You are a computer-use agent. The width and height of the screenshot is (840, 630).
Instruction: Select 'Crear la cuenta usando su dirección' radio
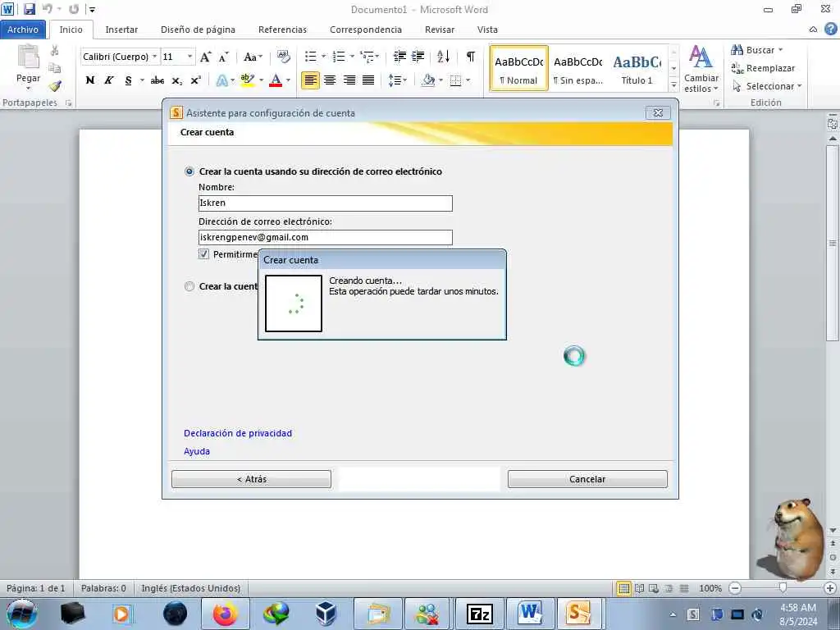(x=189, y=171)
